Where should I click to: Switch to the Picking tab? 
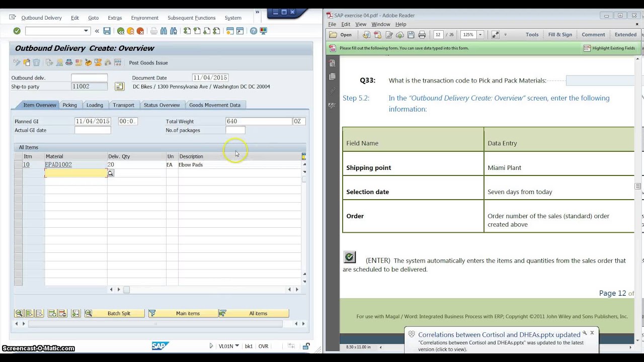(69, 105)
